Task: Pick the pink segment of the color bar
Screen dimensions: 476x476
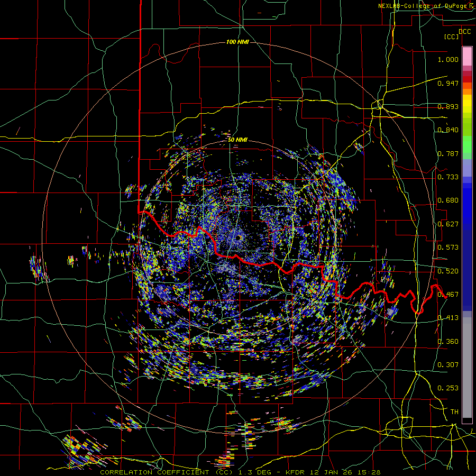Action: (467, 57)
